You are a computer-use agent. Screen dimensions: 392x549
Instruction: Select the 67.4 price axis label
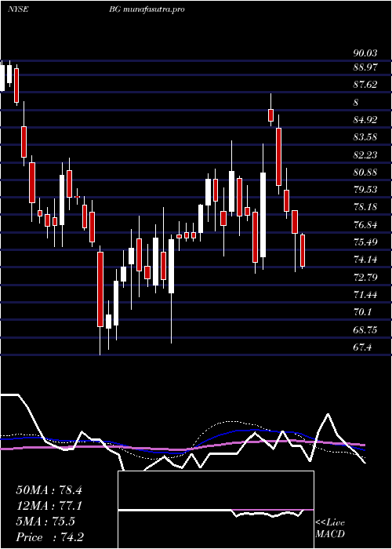[x=362, y=347]
